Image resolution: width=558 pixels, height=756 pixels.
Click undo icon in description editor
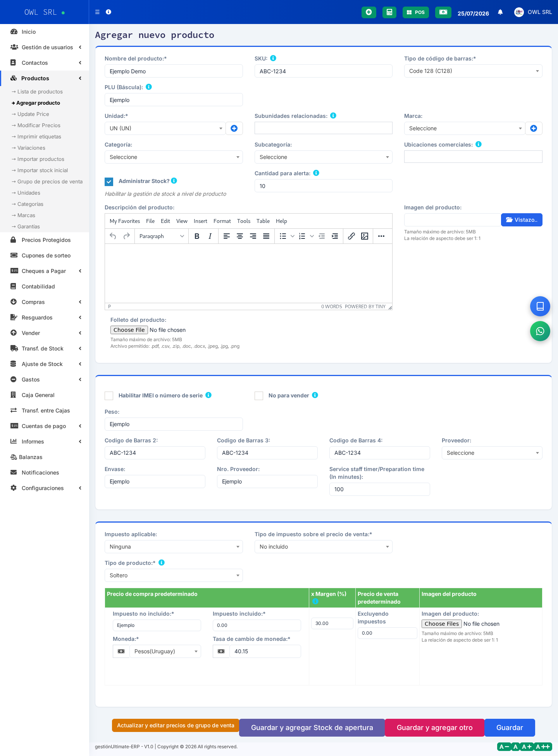113,236
